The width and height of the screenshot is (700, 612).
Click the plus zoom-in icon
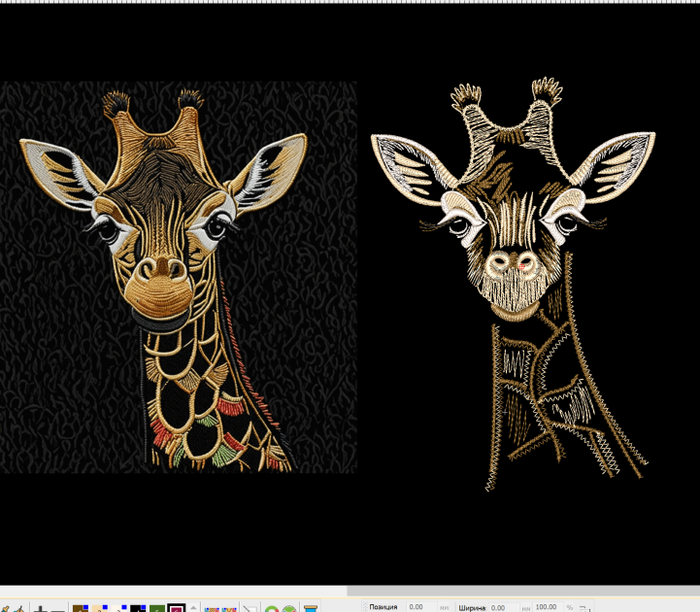pos(41,609)
